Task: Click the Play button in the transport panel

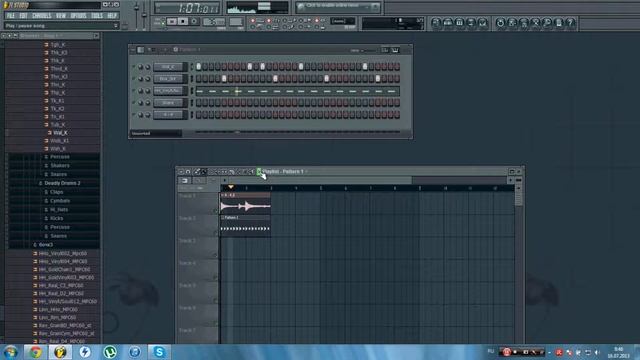Action: [x=172, y=21]
